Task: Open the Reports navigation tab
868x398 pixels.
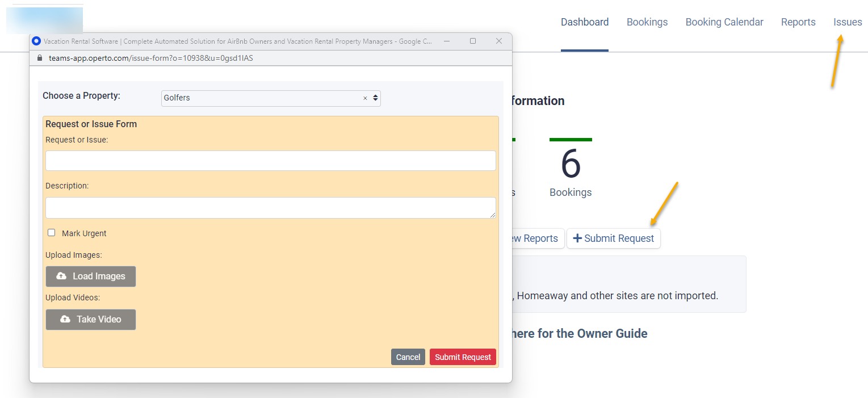Action: (x=798, y=22)
